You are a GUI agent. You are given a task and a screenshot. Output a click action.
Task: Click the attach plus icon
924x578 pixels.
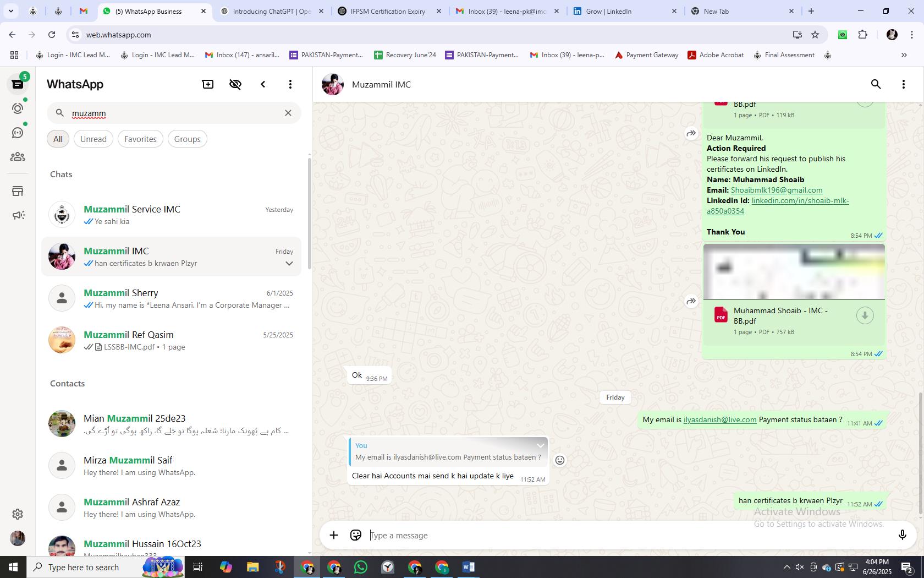pos(334,535)
